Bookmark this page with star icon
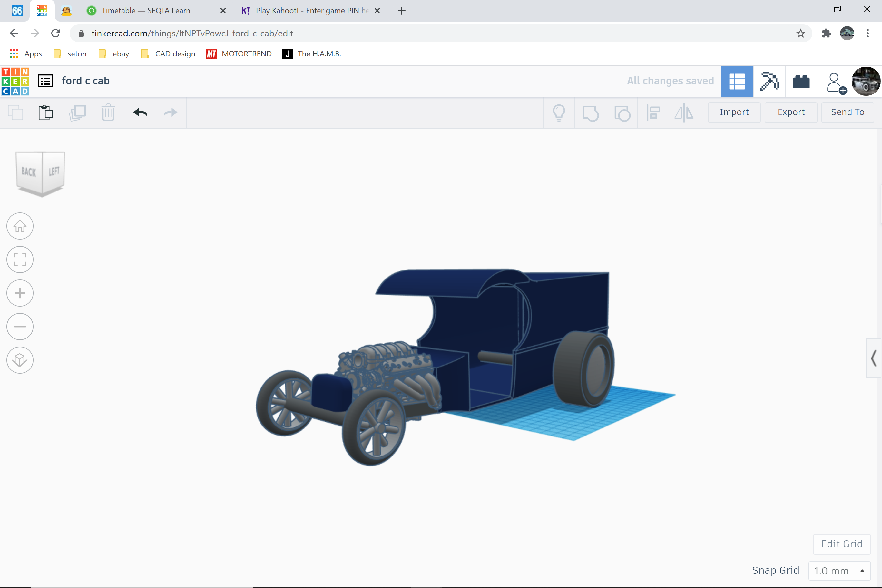882x588 pixels. (801, 34)
